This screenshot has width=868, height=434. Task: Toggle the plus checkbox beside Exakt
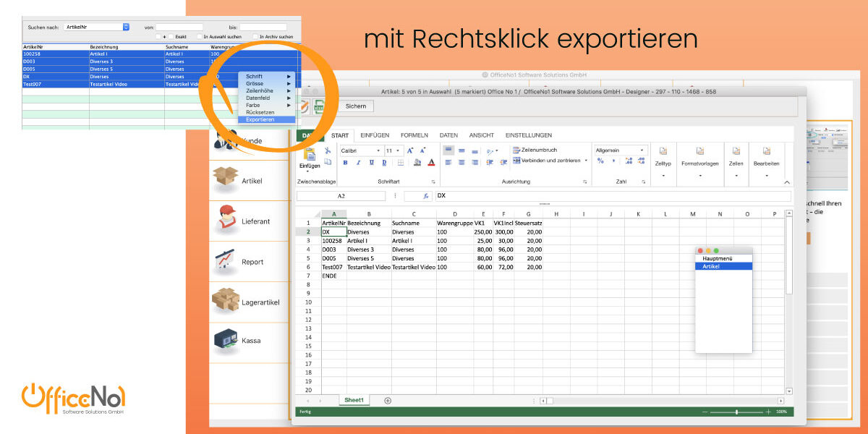[158, 36]
